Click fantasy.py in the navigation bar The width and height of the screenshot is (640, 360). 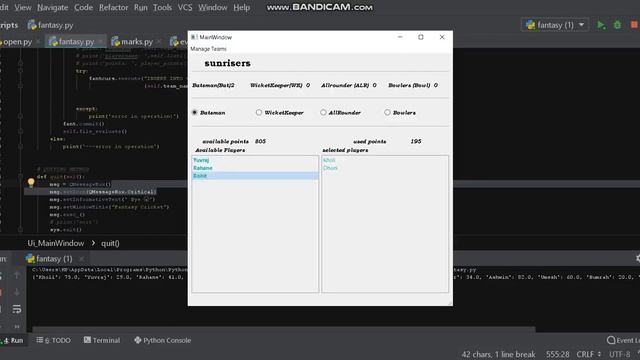[x=51, y=25]
